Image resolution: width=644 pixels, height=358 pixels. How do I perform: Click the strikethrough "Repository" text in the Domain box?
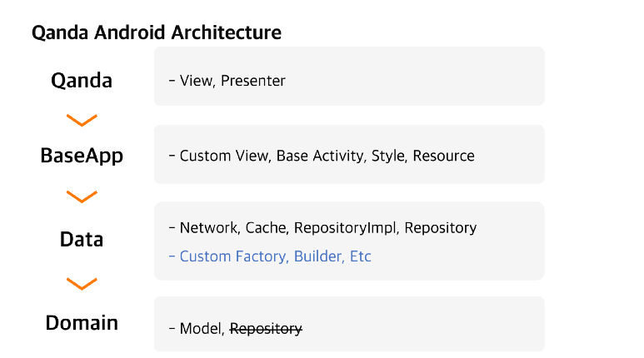[266, 329]
